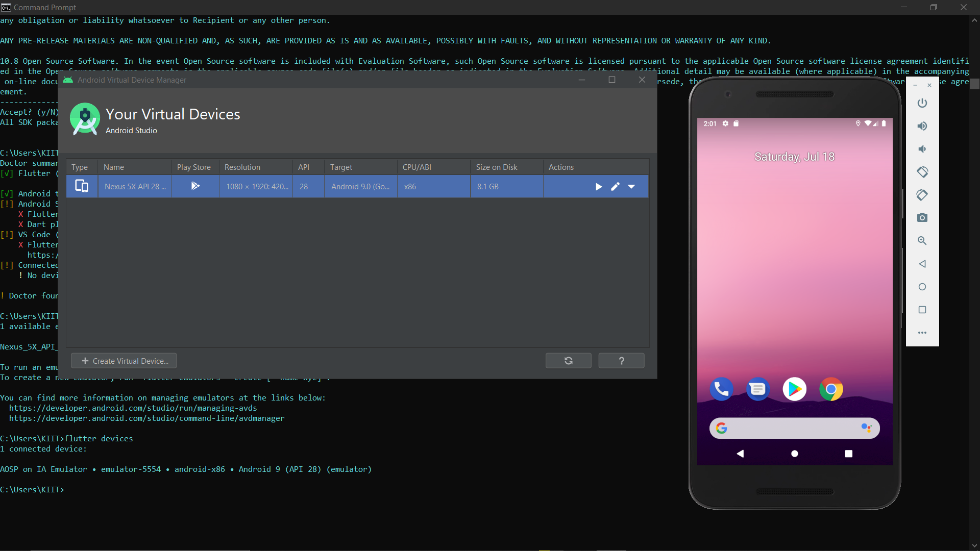Click Create Virtual Device button
Screen dimensions: 980x551
pyautogui.click(x=124, y=361)
